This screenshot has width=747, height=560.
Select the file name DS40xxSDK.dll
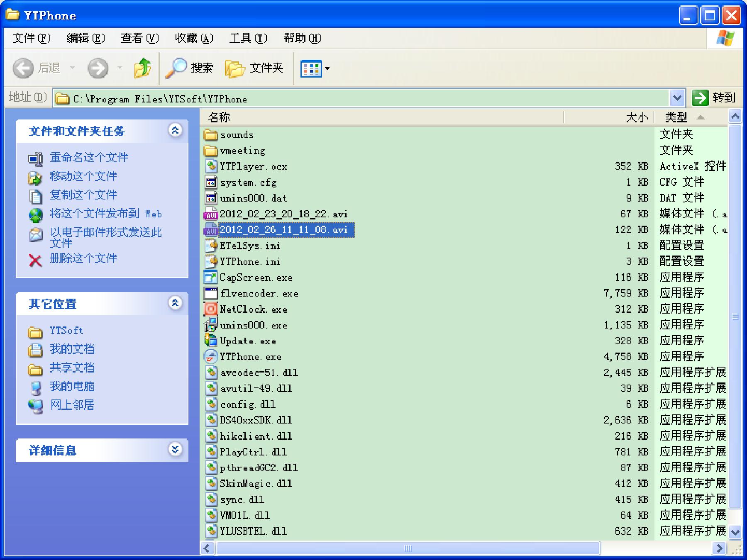256,420
